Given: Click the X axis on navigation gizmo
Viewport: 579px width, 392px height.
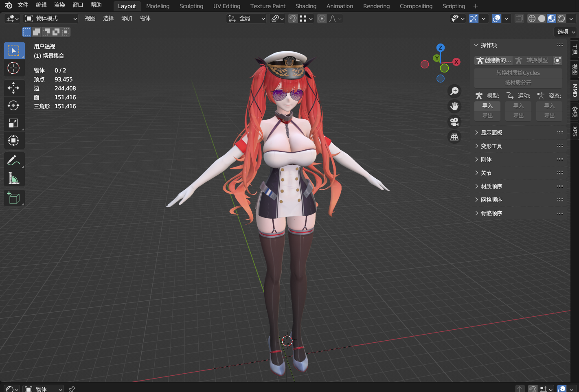Looking at the screenshot, I should [x=456, y=62].
